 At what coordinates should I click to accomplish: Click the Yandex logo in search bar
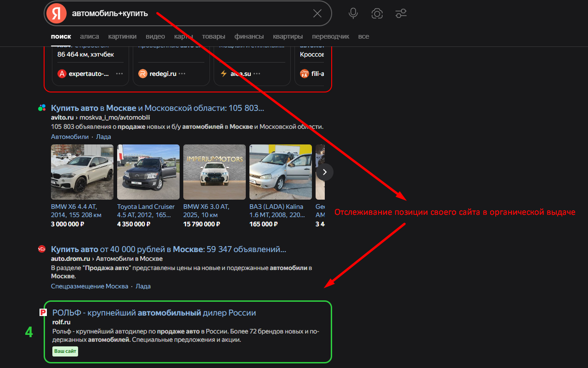coord(57,13)
